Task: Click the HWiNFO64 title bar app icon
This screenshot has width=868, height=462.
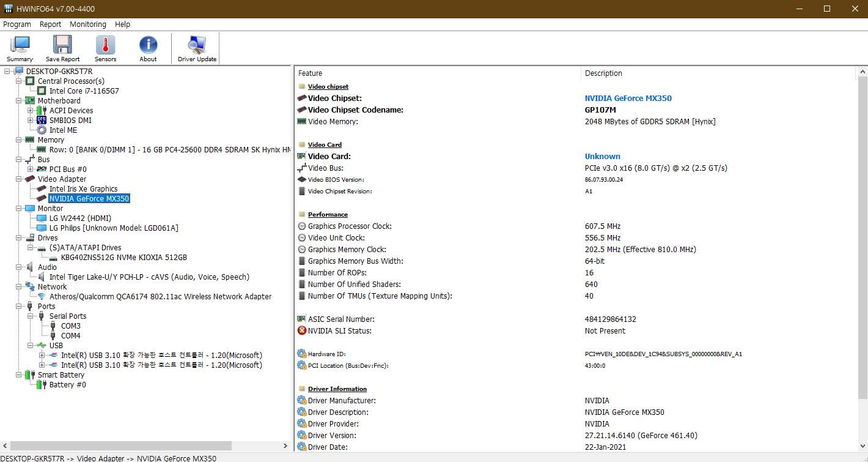Action: click(9, 9)
